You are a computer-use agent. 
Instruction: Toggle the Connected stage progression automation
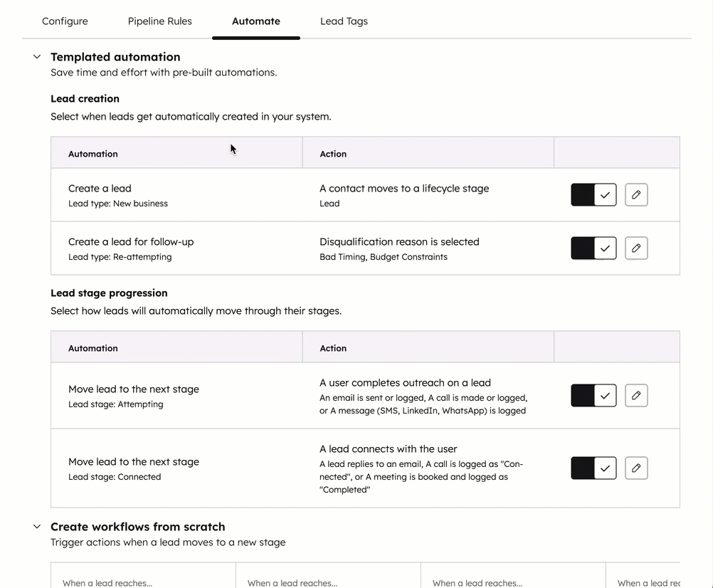pos(593,468)
